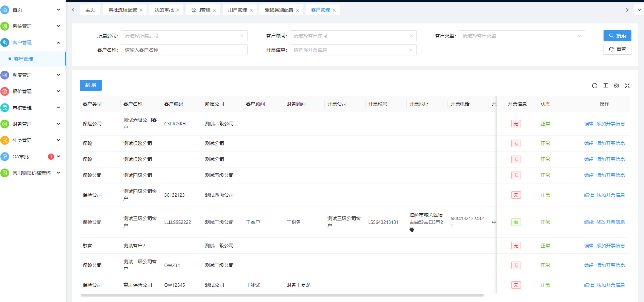Click 编辑 for 测试客户2
This screenshot has width=644, height=302.
(589, 246)
